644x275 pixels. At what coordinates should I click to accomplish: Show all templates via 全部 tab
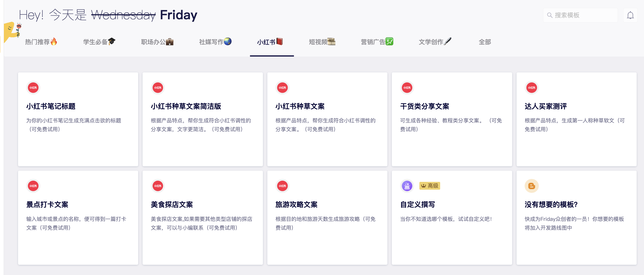coord(485,42)
